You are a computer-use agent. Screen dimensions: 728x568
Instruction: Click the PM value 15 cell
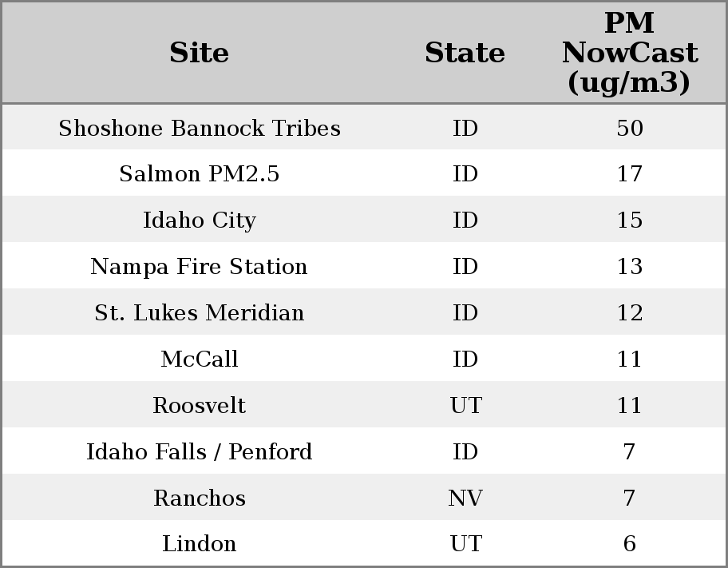coord(629,220)
